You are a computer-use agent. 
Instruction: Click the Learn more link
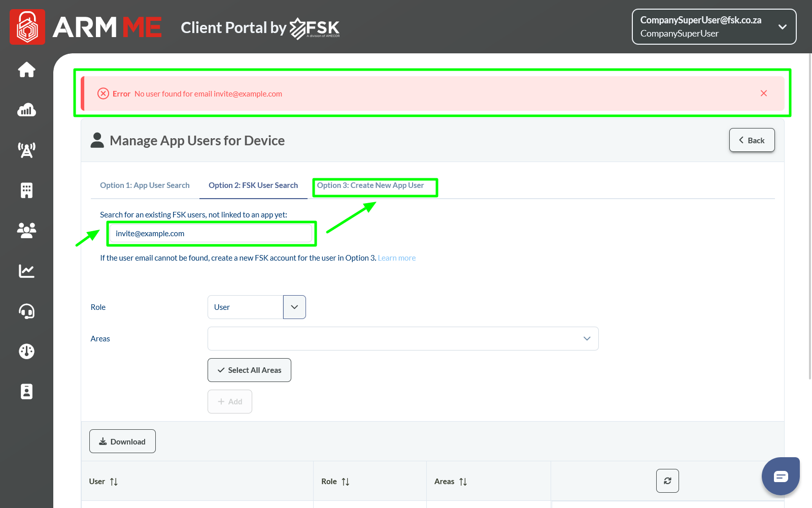tap(396, 258)
